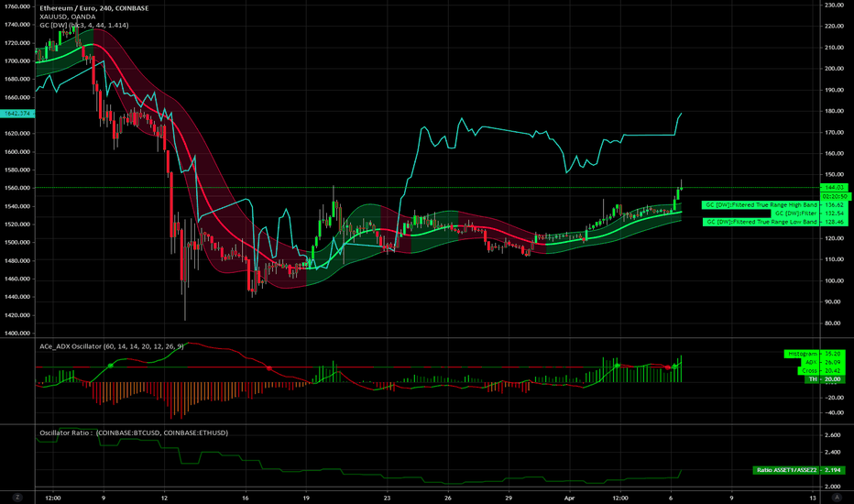This screenshot has width=854, height=504.
Task: Click the 13 date label on time axis
Action: tap(813, 498)
